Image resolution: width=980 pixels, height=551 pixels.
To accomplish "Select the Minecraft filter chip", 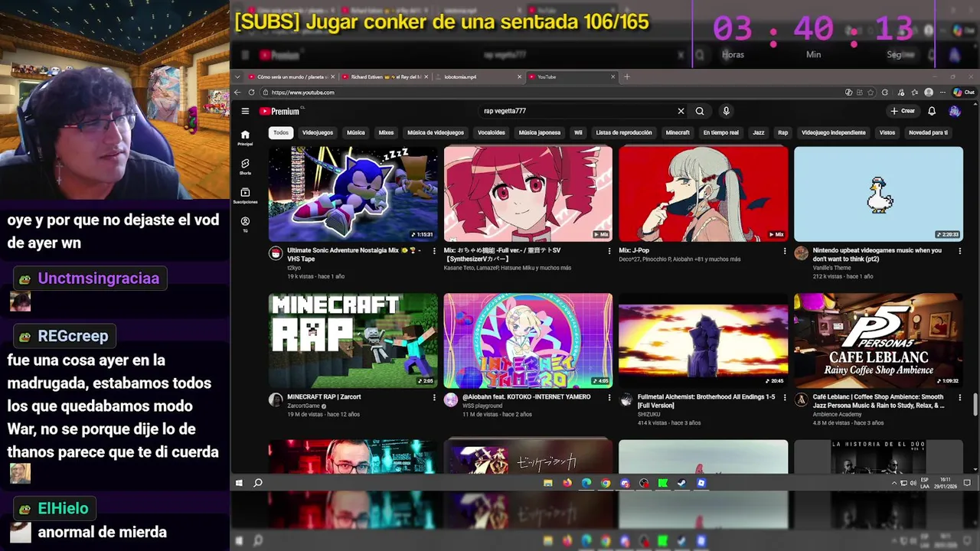I will 678,132.
